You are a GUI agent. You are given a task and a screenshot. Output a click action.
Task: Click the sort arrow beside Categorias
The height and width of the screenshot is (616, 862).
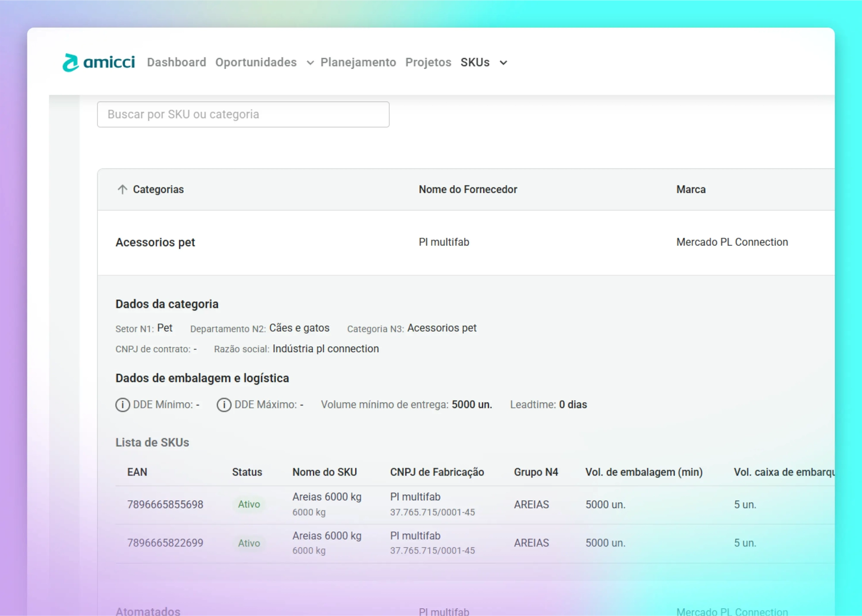122,189
